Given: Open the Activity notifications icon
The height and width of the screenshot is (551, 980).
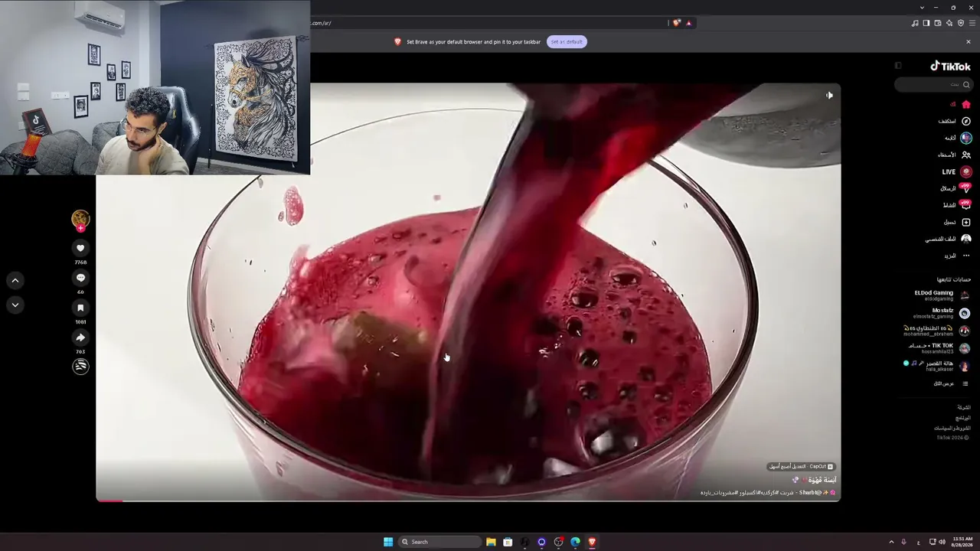Looking at the screenshot, I should coord(966,204).
